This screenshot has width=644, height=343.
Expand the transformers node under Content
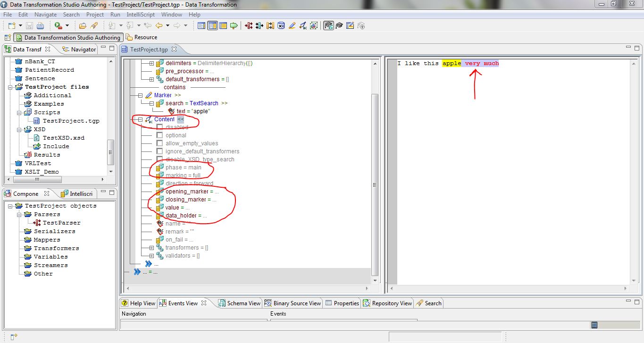(x=151, y=248)
